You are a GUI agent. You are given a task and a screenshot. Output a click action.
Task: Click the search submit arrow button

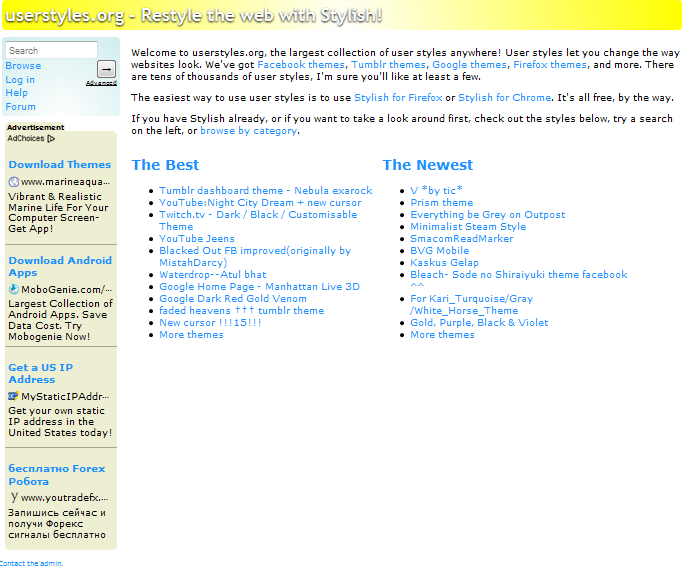pyautogui.click(x=106, y=69)
